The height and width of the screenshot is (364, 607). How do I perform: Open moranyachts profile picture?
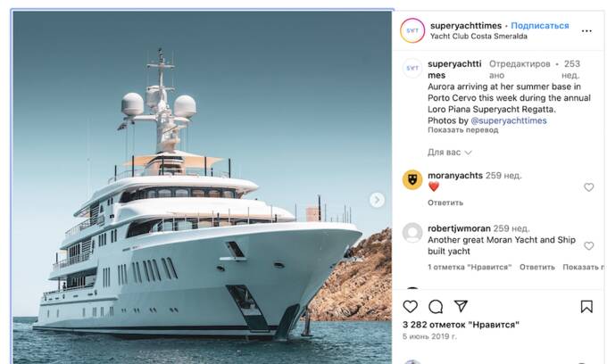412,180
